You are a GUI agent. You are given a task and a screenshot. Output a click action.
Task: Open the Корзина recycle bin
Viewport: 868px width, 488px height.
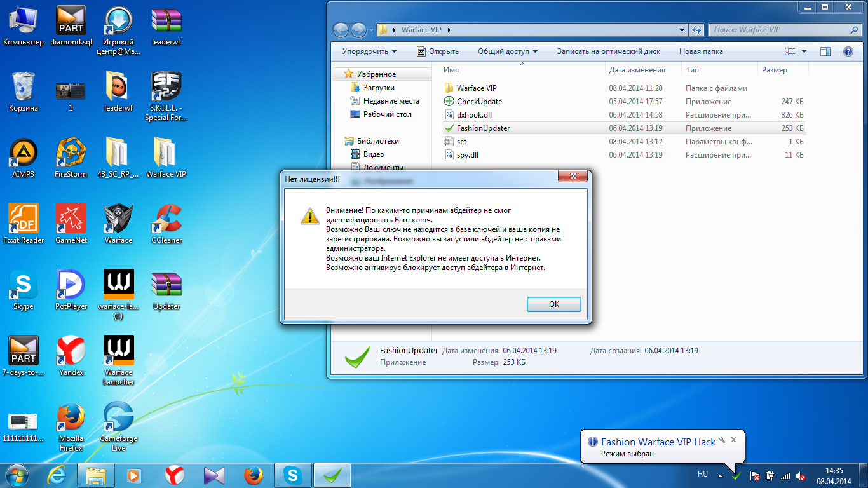pos(24,92)
